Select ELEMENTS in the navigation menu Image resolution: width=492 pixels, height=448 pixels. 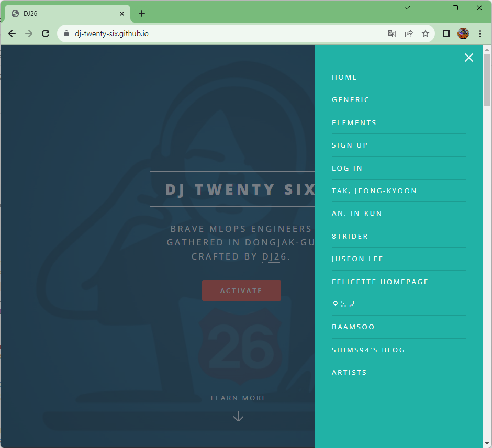(x=354, y=122)
